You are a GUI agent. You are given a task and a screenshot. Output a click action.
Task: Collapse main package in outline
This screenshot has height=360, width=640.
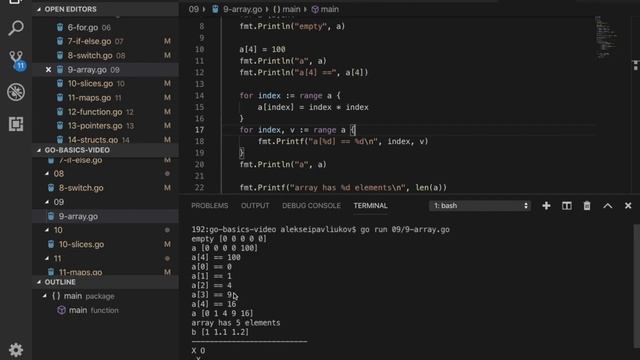[x=45, y=296]
